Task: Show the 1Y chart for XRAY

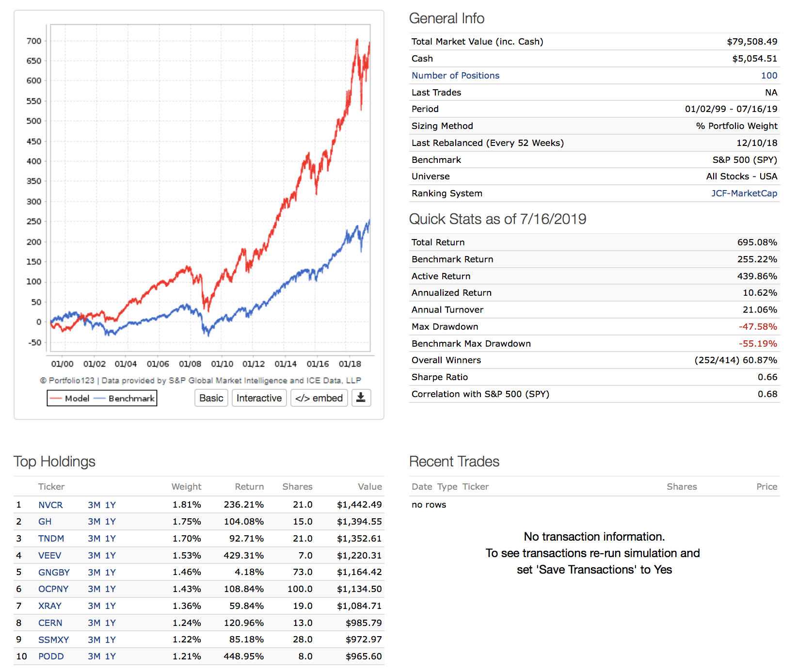Action: pyautogui.click(x=111, y=606)
